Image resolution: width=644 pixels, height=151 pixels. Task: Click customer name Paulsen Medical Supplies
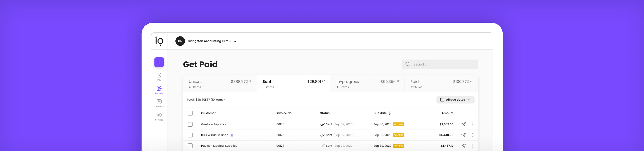point(219,146)
